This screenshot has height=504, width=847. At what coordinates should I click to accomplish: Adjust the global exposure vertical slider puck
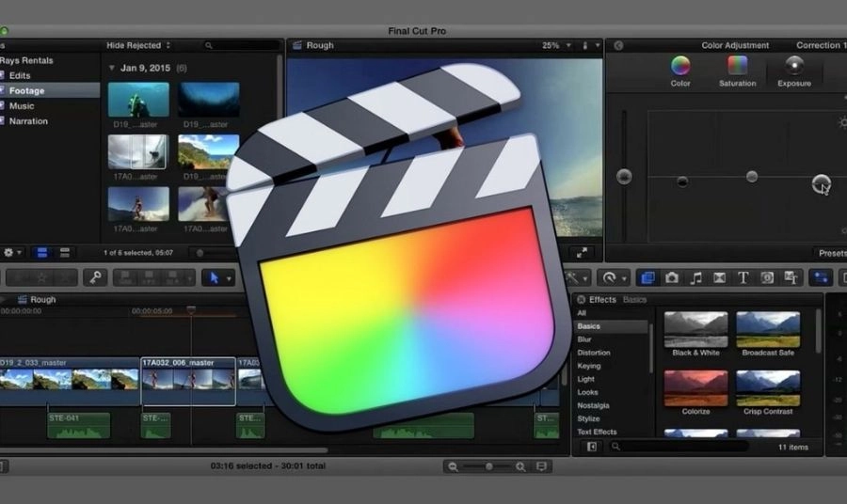(624, 177)
